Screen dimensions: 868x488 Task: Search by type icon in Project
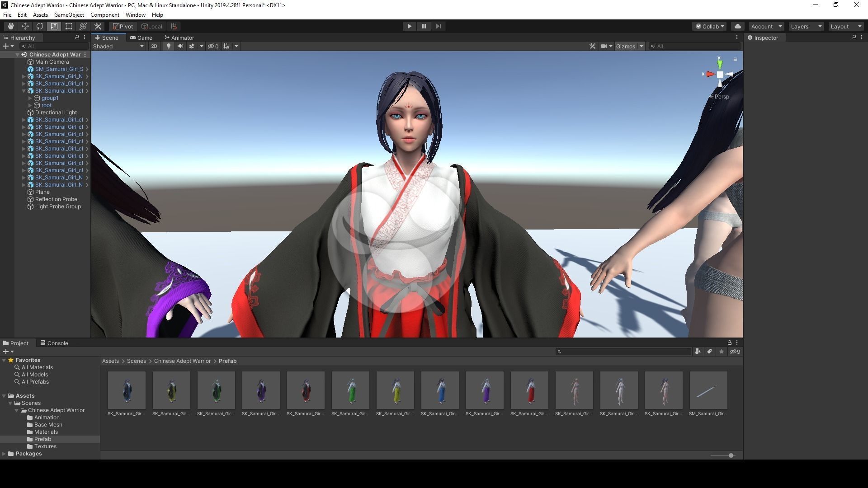tap(698, 352)
